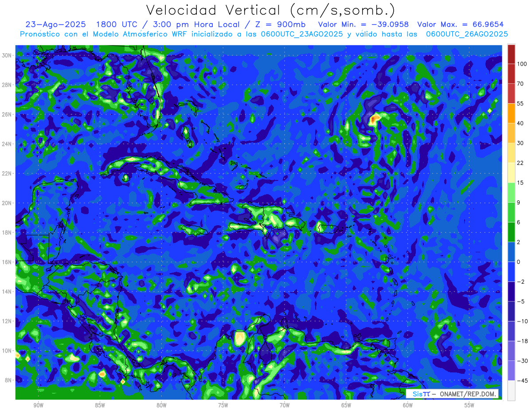The image size is (532, 411).
Task: Click the 22N latitude label
Action: 8,173
